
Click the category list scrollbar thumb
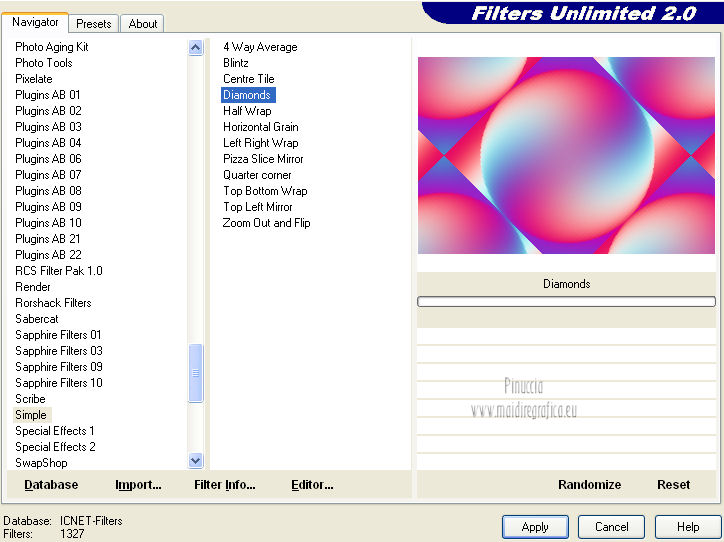(195, 373)
